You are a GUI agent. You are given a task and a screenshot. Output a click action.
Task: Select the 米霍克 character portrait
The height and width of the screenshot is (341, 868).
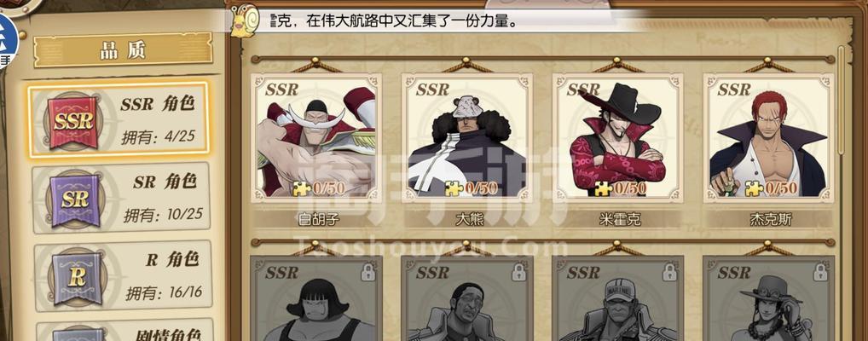618,138
